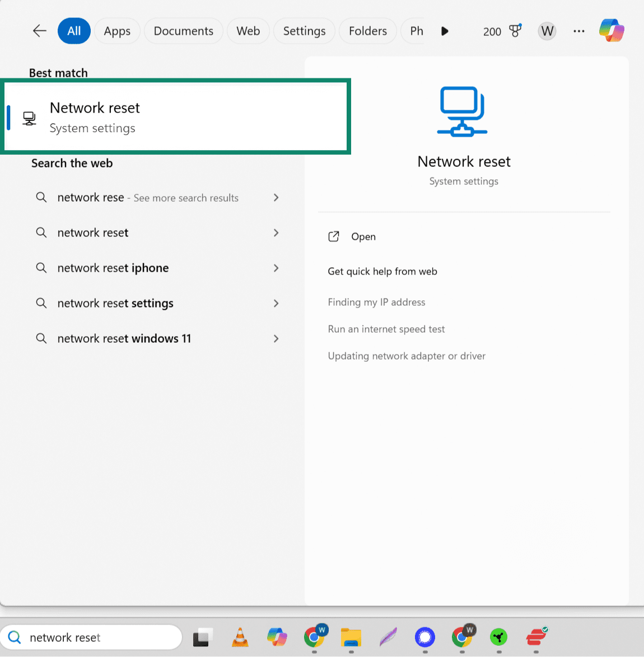Click the search magnifier in the taskbar search box

click(14, 637)
